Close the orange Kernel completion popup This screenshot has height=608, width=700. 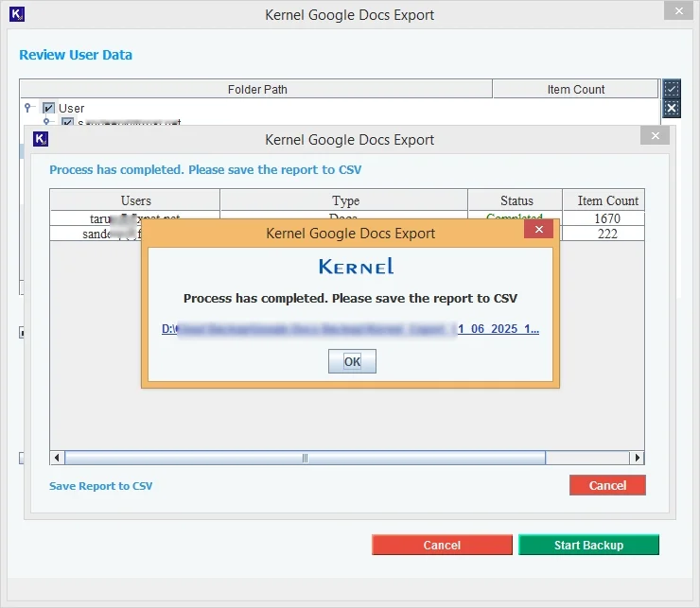tap(539, 230)
